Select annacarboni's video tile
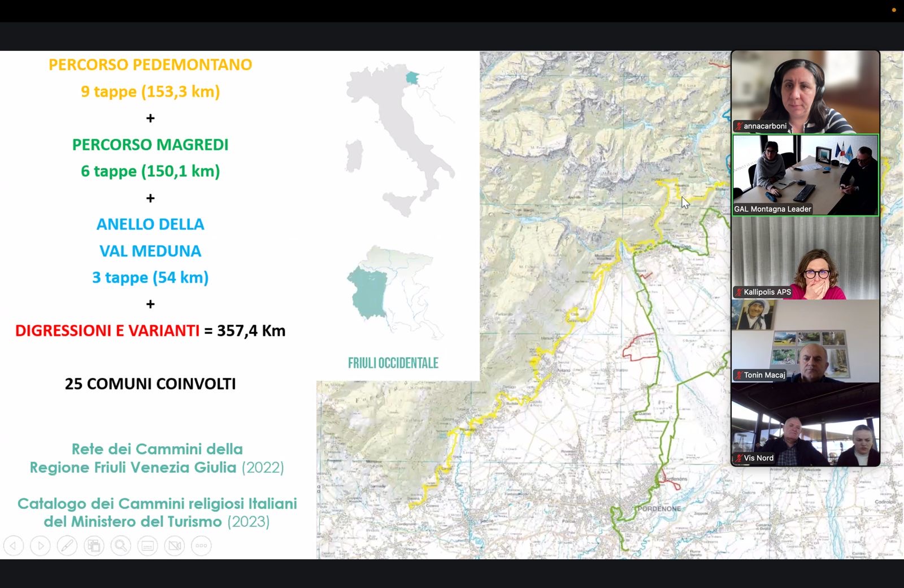This screenshot has height=588, width=904. [806, 92]
